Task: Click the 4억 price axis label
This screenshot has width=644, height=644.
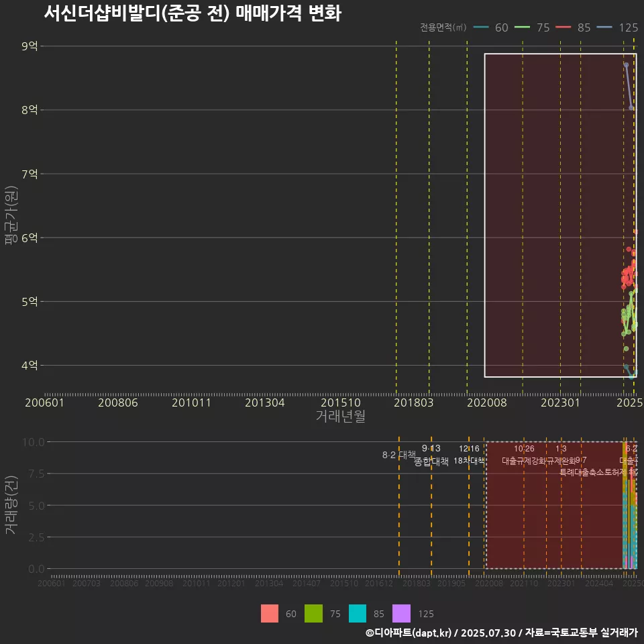Action: 30,365
